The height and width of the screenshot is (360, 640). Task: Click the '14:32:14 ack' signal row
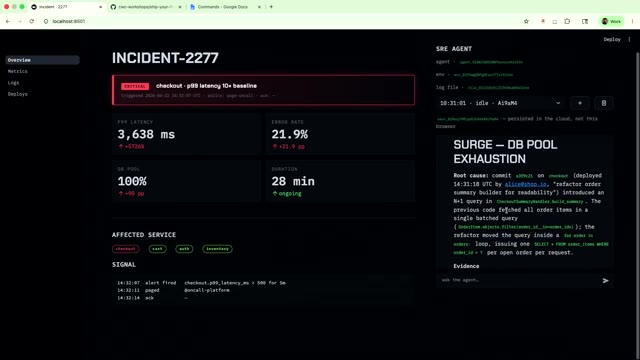click(x=152, y=298)
